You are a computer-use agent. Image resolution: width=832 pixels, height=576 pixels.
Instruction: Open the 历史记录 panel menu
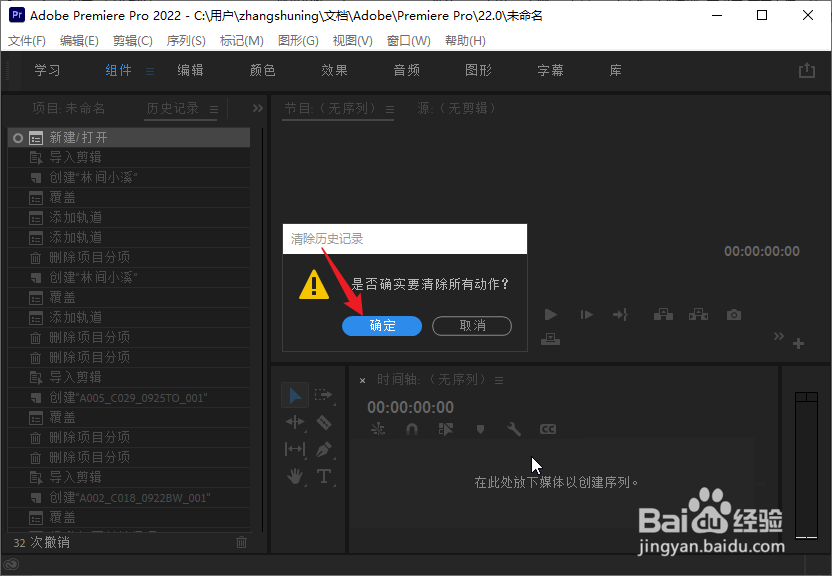tap(214, 110)
